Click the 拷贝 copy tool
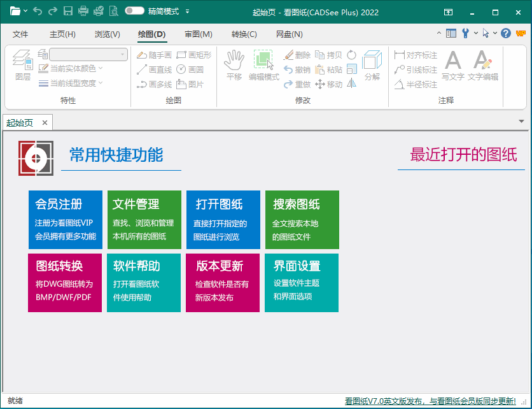Image resolution: width=532 pixels, height=409 pixels. tap(328, 55)
